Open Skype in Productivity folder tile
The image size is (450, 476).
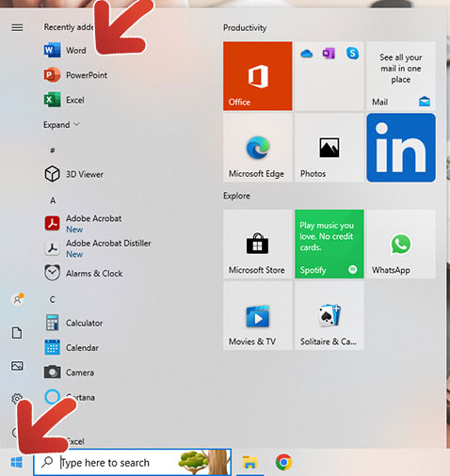coord(352,54)
